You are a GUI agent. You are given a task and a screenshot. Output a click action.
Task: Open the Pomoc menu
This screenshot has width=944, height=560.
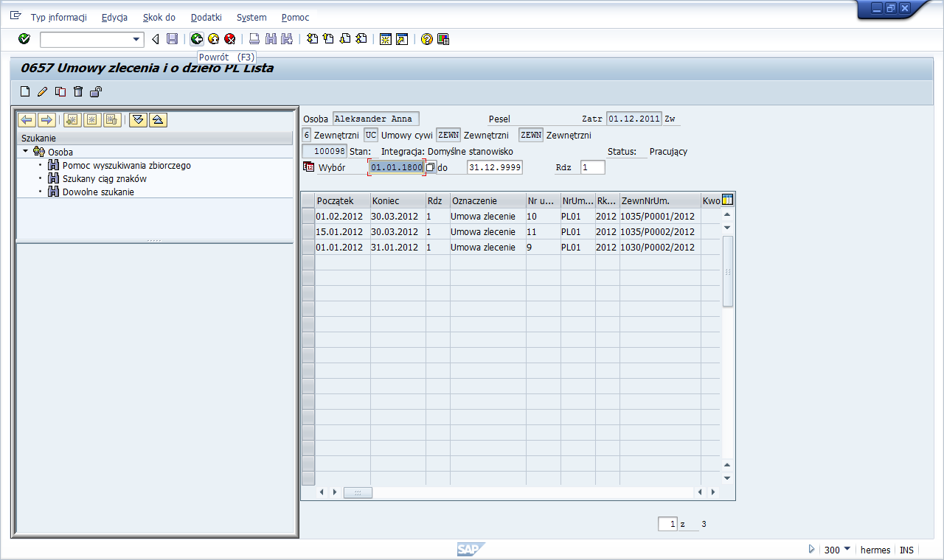click(296, 17)
